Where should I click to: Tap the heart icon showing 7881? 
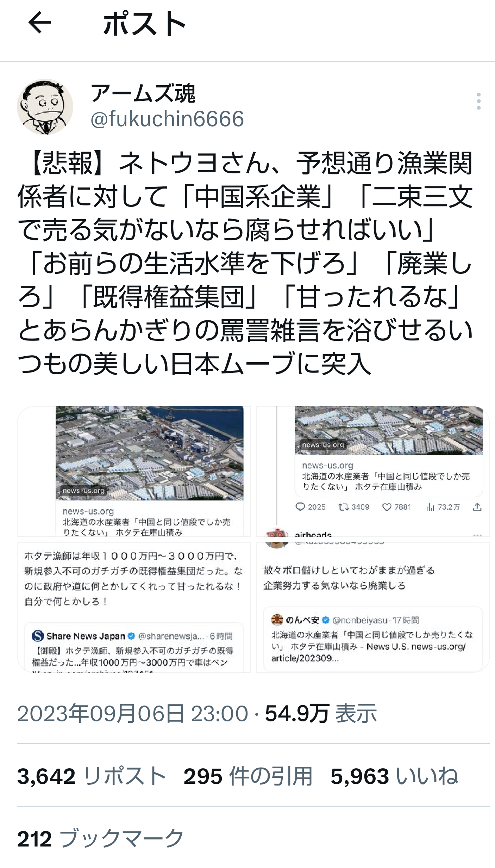point(387,507)
